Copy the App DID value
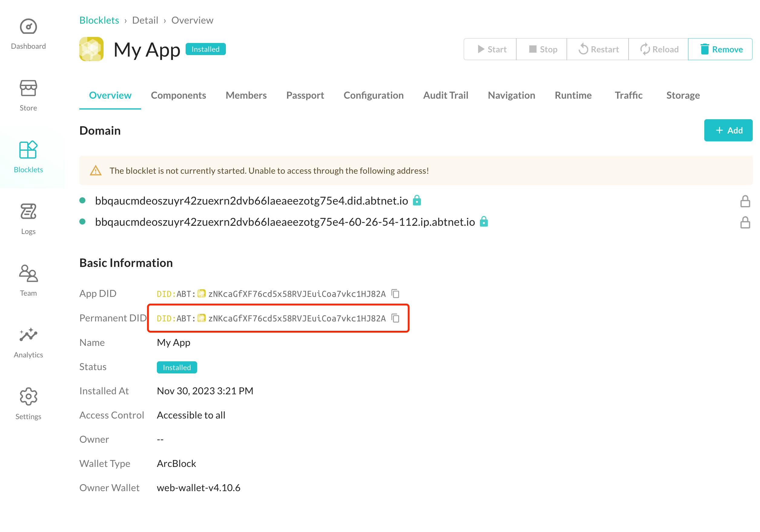Image resolution: width=760 pixels, height=532 pixels. pos(395,294)
